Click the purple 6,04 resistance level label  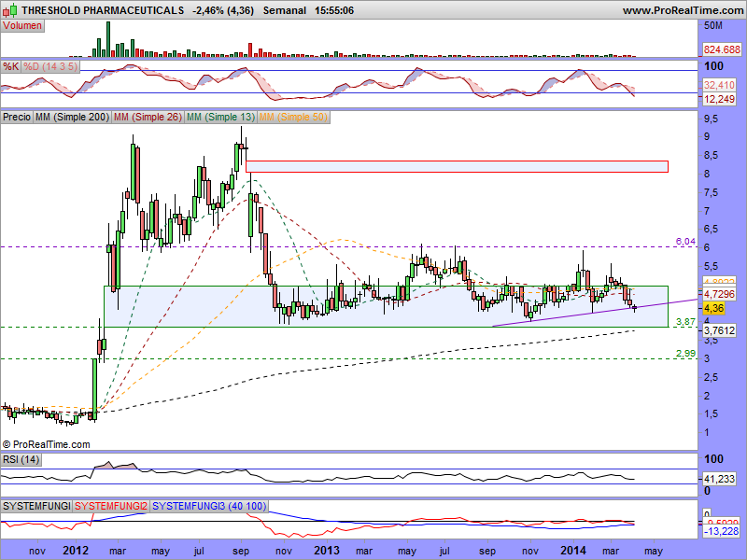point(685,242)
